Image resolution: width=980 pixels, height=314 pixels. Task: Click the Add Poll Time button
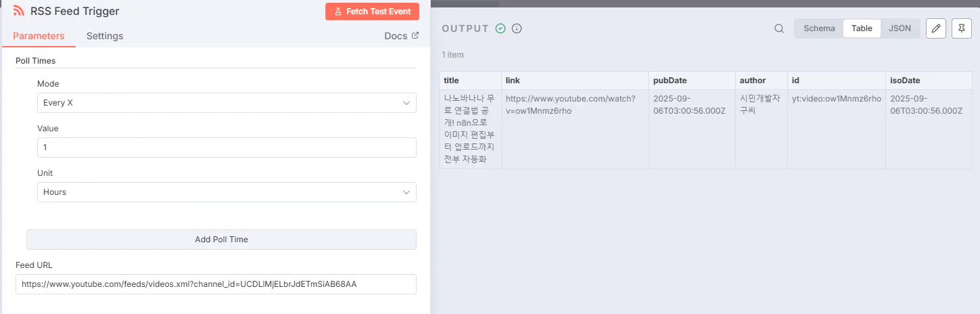[x=221, y=240]
